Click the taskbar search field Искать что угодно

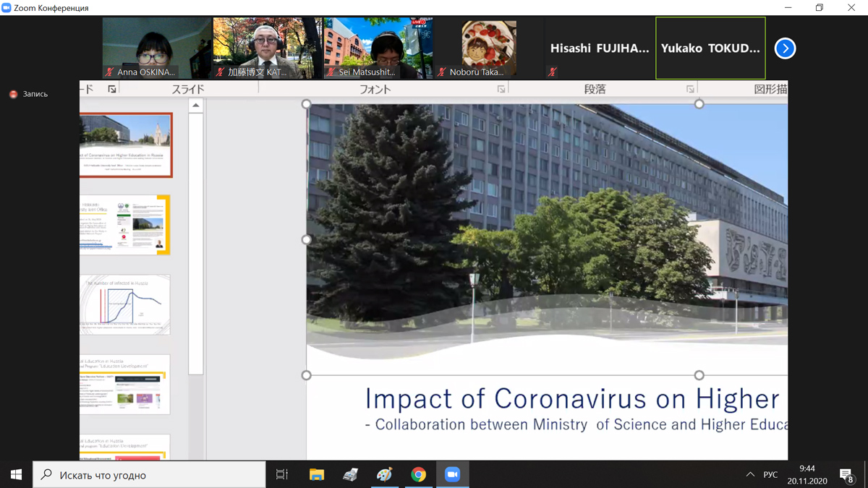coord(149,474)
